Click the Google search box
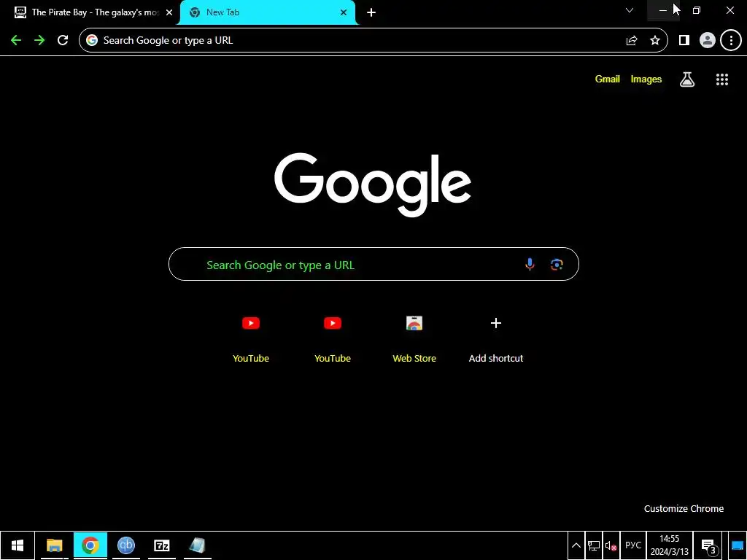Viewport: 747px width, 560px height. pos(373,264)
